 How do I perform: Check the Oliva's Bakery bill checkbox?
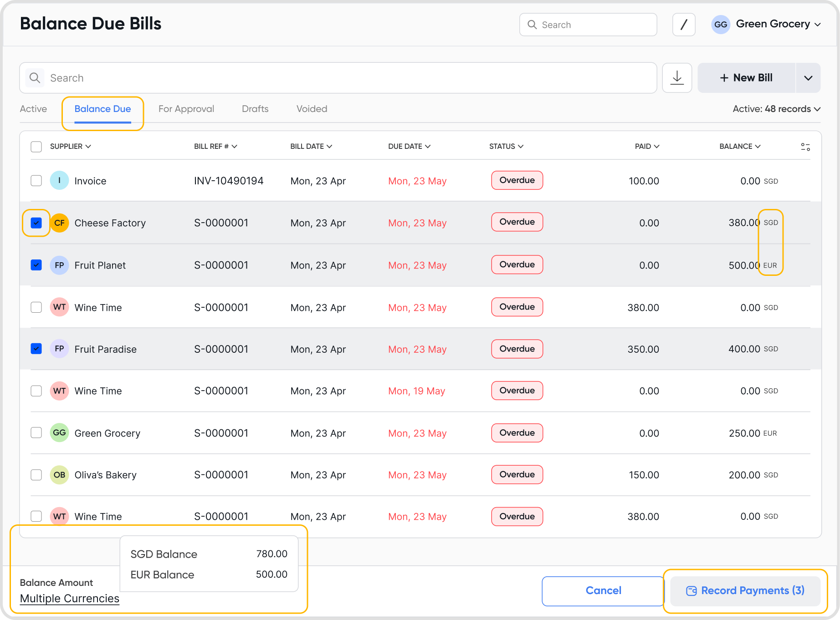pyautogui.click(x=36, y=475)
